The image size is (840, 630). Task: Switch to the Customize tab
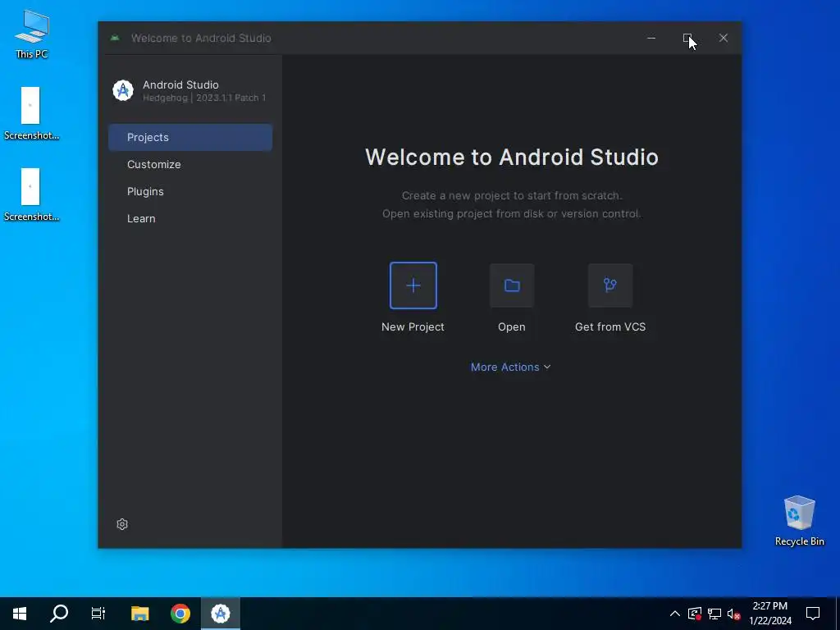pos(190,164)
